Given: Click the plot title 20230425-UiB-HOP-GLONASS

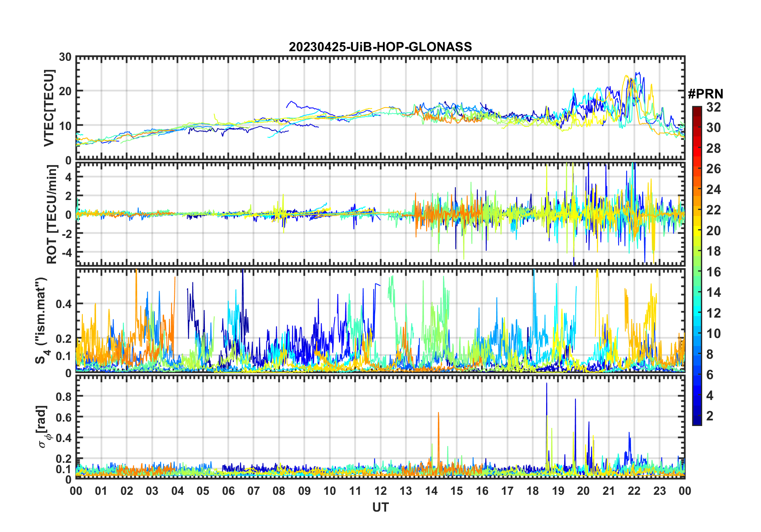Looking at the screenshot, I should click(380, 47).
